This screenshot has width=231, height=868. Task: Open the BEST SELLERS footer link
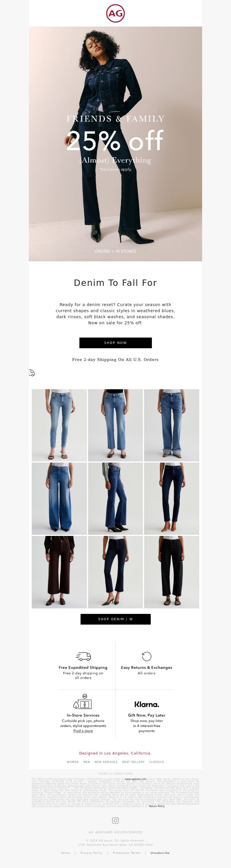(133, 761)
